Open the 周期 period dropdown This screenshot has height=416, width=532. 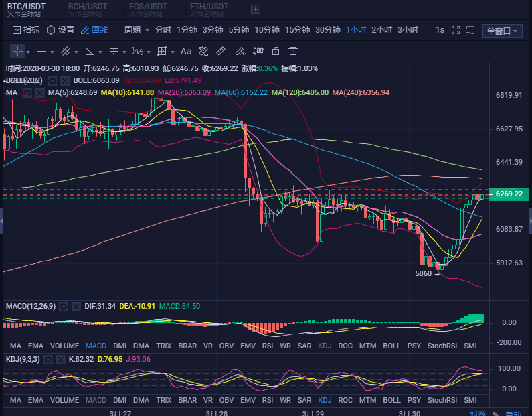(137, 30)
